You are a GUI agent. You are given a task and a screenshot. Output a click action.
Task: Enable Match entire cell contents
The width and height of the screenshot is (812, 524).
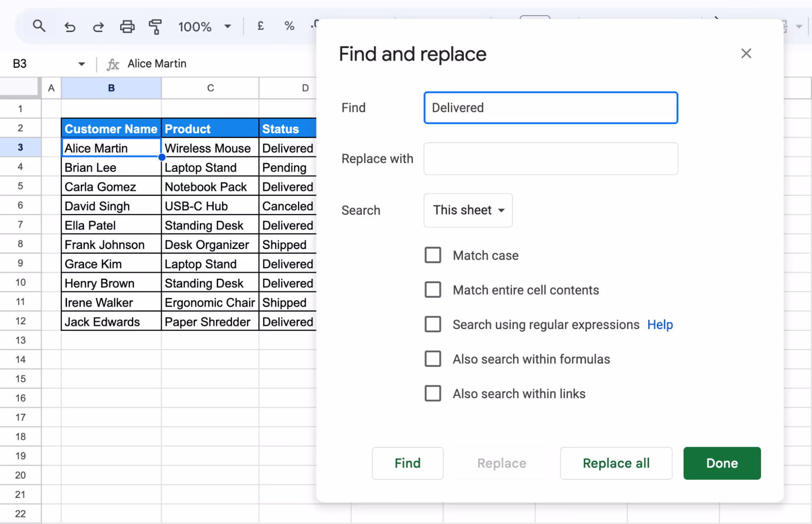(433, 290)
